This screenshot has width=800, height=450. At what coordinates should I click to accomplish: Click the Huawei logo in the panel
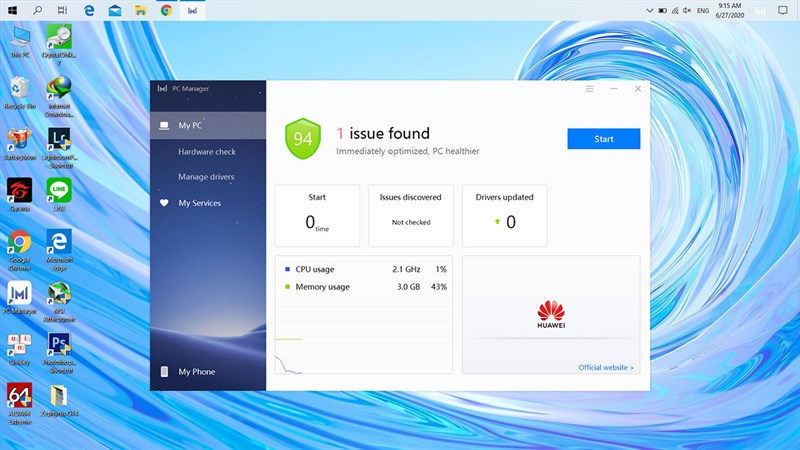click(551, 314)
